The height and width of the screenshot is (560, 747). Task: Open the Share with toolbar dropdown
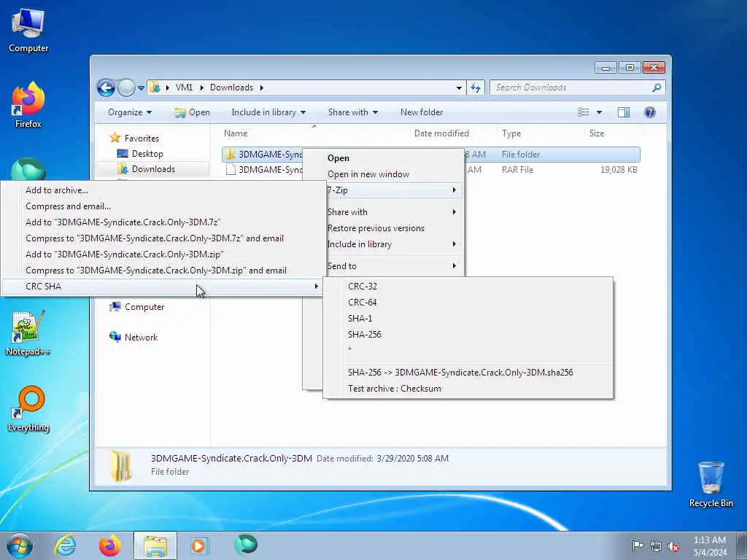pos(352,112)
